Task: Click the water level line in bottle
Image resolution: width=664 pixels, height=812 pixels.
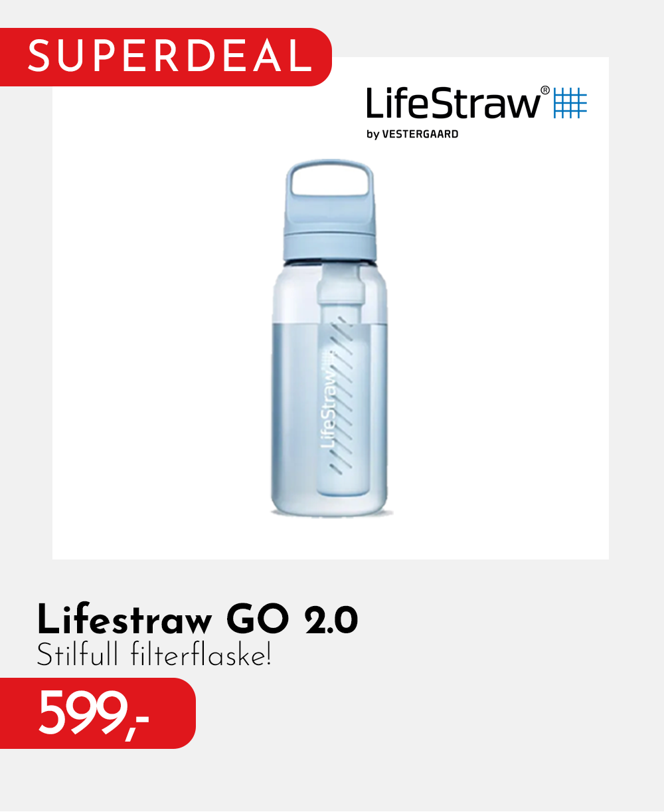Action: coord(330,324)
